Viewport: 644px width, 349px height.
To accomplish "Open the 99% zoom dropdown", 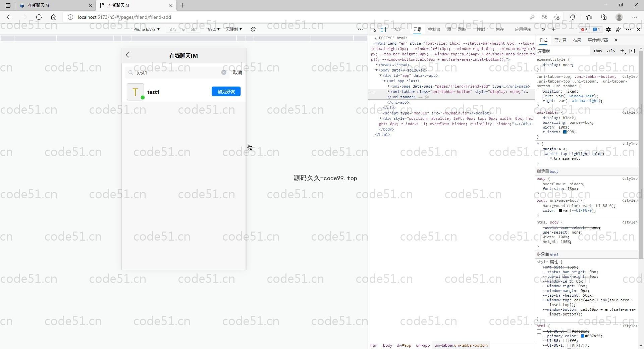I will tap(214, 30).
